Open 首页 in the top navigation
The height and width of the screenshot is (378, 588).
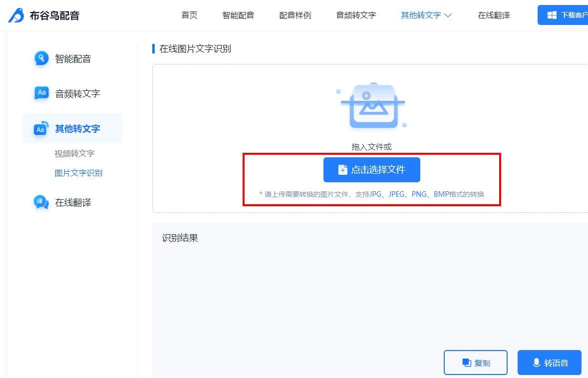coord(189,15)
